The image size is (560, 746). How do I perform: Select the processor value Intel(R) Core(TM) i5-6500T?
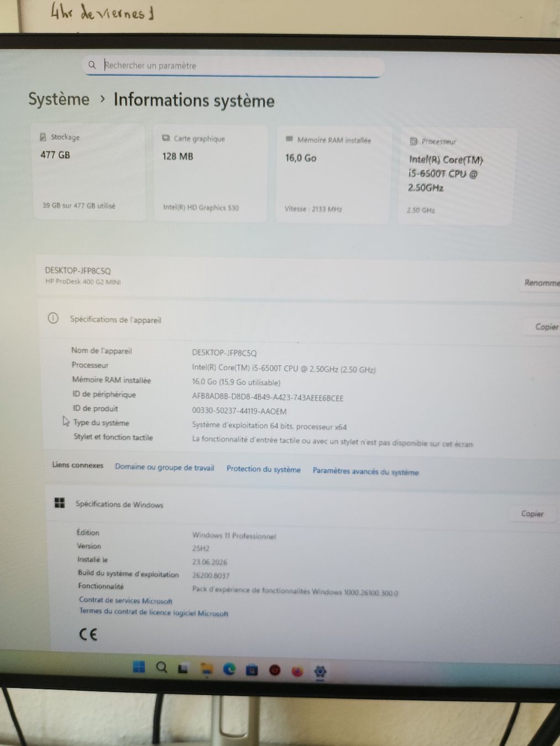(284, 369)
